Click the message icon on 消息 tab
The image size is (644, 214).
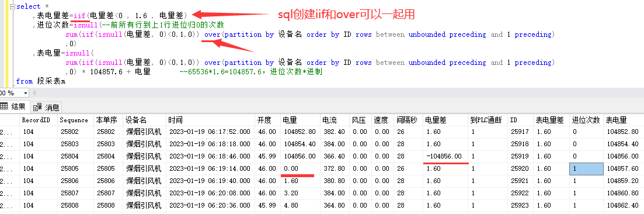click(37, 108)
